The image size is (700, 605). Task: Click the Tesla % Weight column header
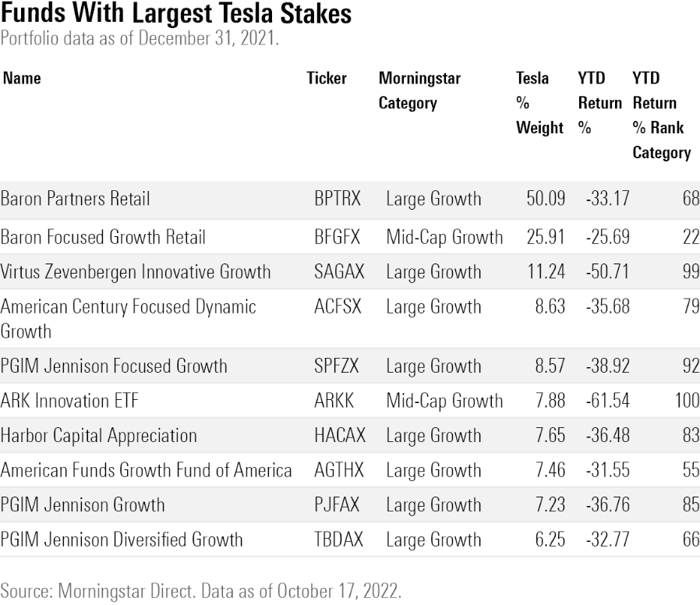(x=539, y=103)
